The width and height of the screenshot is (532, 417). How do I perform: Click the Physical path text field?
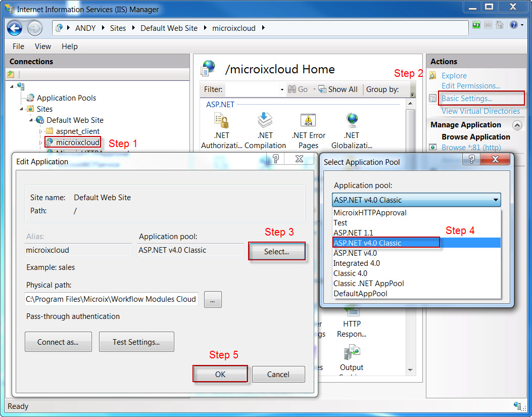pos(111,299)
